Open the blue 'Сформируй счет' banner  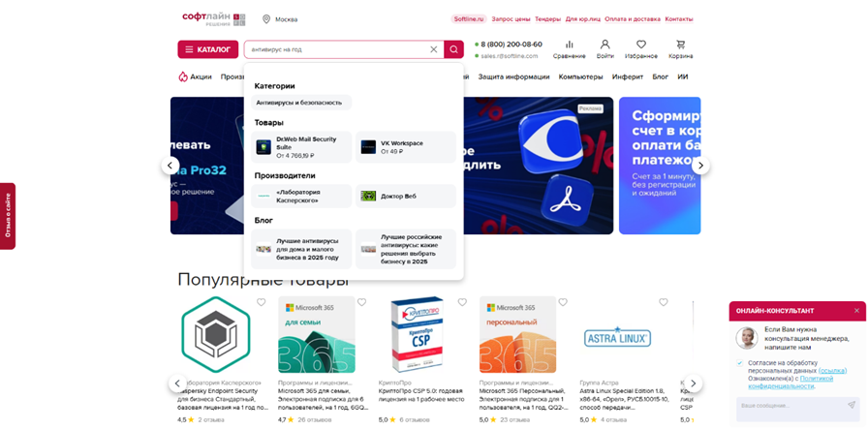coord(660,166)
